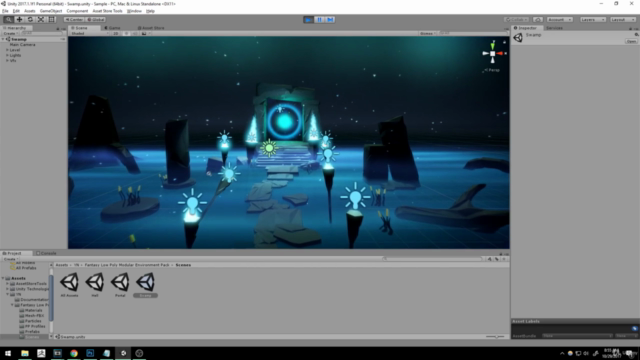The width and height of the screenshot is (640, 360).
Task: Toggle the scene gizmo rotation lock icon
Action: click(x=504, y=42)
